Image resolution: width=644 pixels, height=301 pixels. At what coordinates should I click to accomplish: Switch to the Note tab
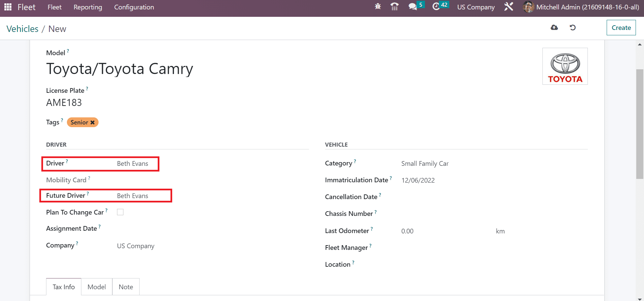126,287
